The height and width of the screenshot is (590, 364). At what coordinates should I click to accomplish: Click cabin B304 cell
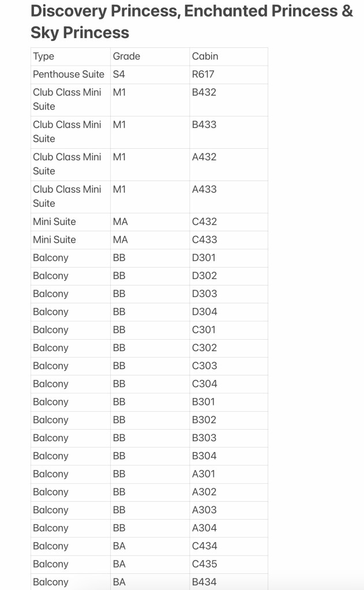tap(204, 456)
